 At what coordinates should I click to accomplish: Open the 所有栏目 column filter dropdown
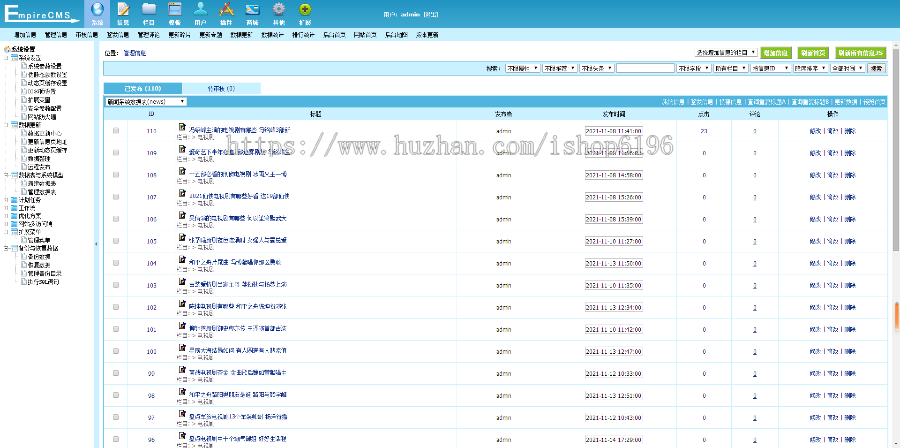pos(730,68)
